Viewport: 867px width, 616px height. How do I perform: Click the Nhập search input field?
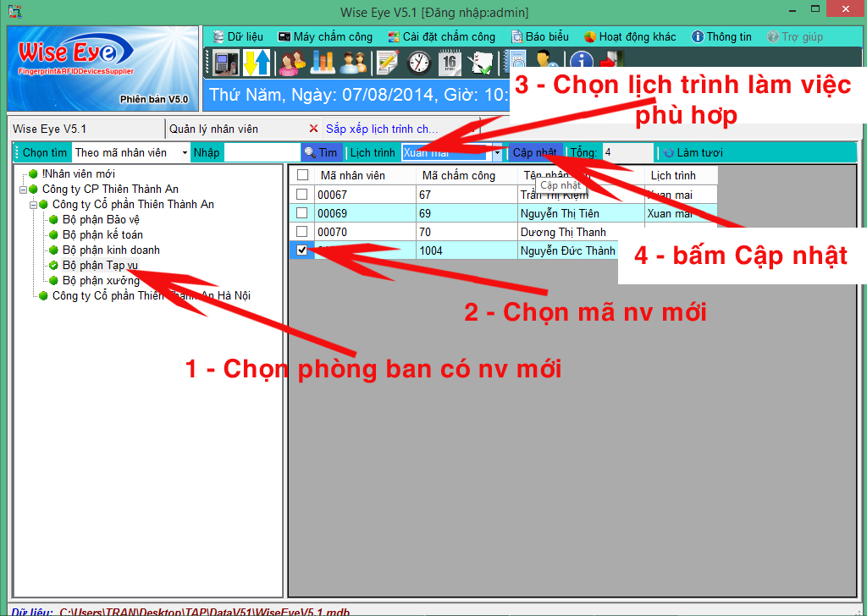[262, 153]
